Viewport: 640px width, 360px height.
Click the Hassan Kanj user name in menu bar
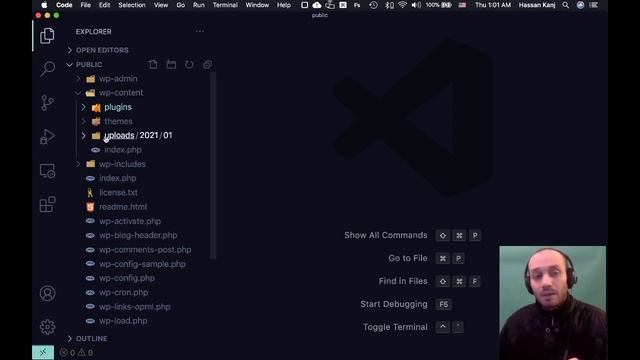(537, 5)
